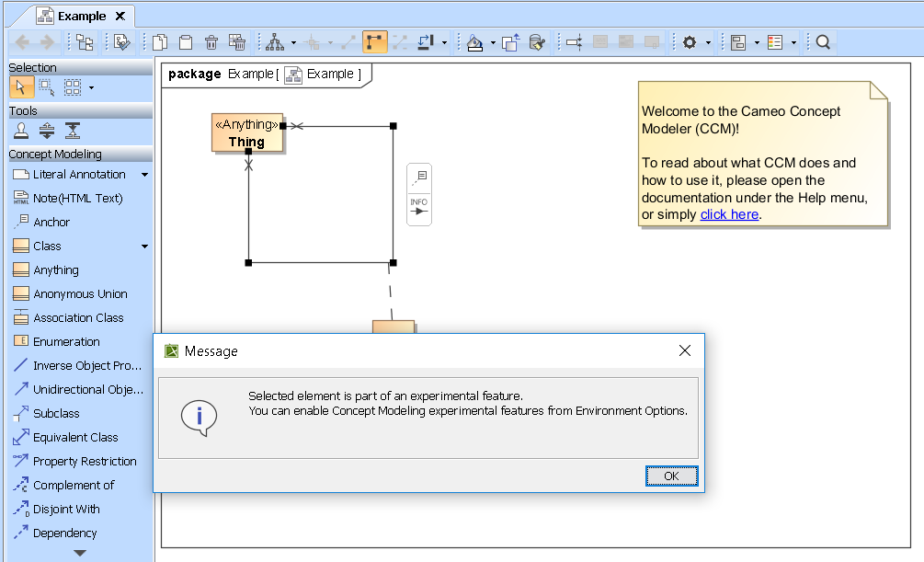Viewport: 924px width, 562px height.
Task: Click the OK button in Message dialog
Action: (671, 476)
